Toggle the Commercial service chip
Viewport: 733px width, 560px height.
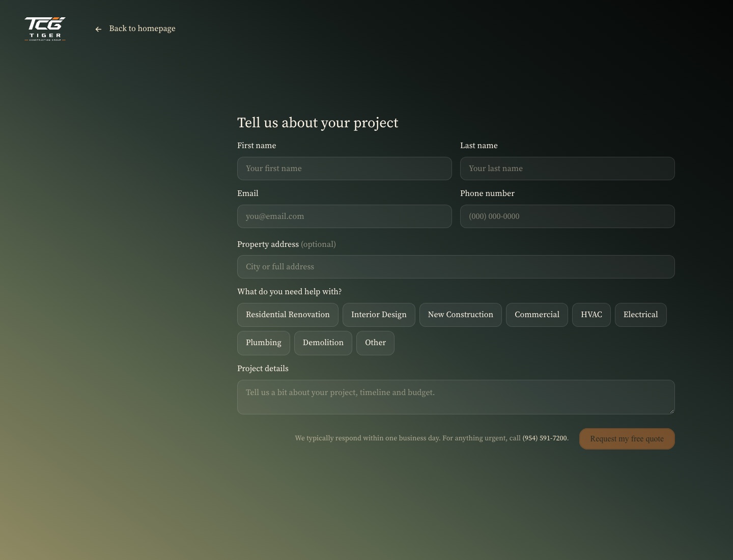point(537,315)
